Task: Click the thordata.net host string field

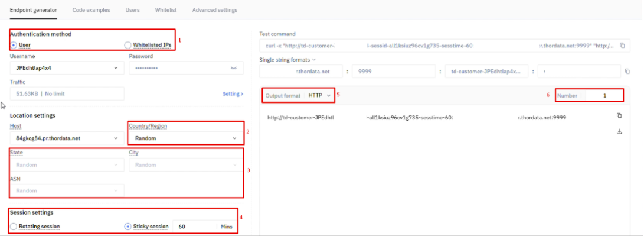Action: point(300,71)
